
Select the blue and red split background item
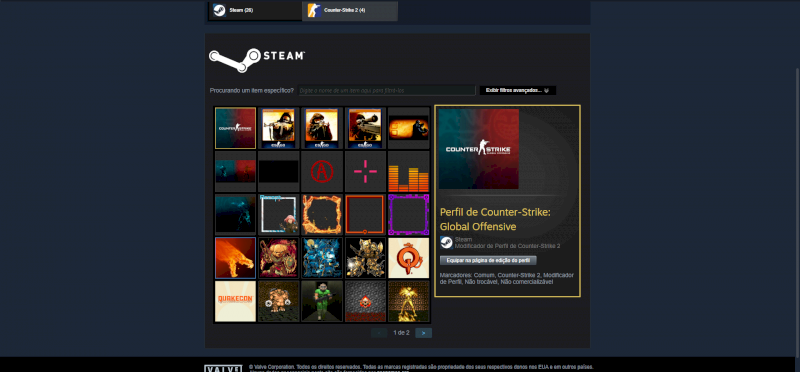[x=235, y=171]
